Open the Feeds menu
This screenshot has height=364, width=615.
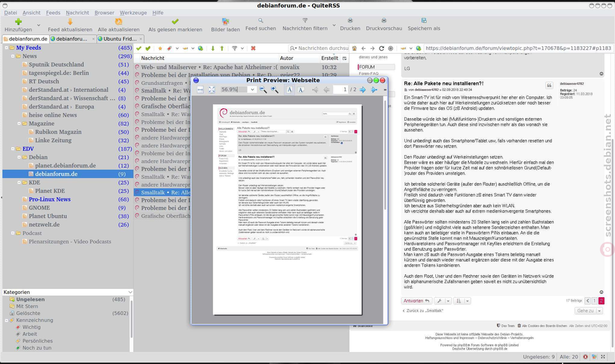53,13
